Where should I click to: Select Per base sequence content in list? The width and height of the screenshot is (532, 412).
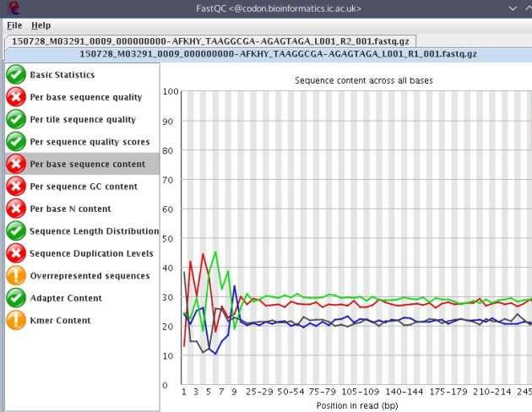point(87,164)
